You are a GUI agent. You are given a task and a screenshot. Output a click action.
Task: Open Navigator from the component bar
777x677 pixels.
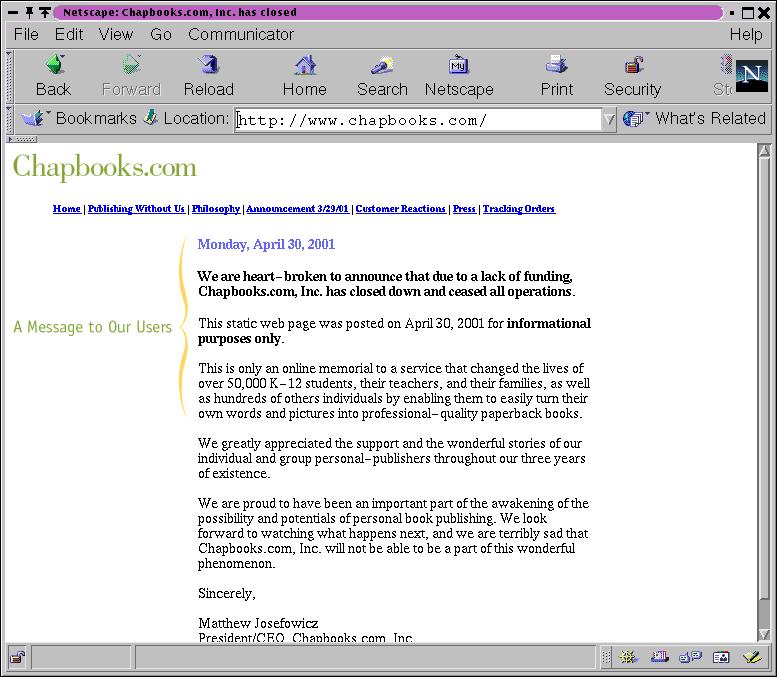[628, 658]
